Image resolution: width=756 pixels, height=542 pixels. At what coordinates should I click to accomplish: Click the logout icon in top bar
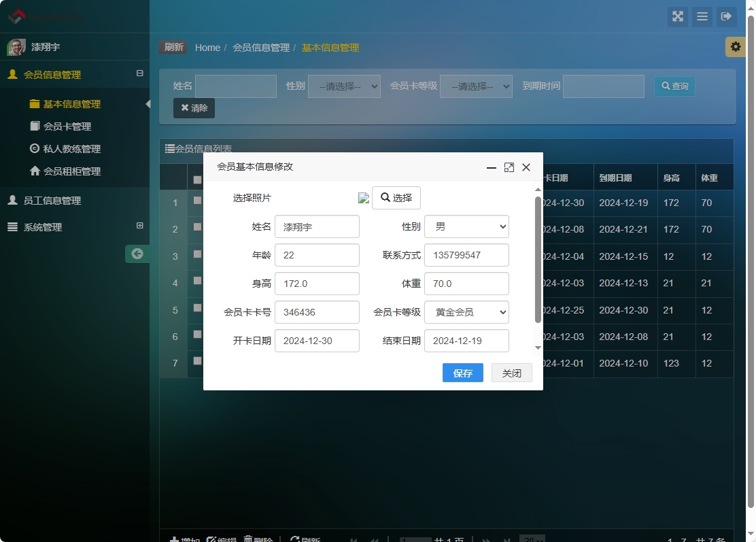[727, 16]
